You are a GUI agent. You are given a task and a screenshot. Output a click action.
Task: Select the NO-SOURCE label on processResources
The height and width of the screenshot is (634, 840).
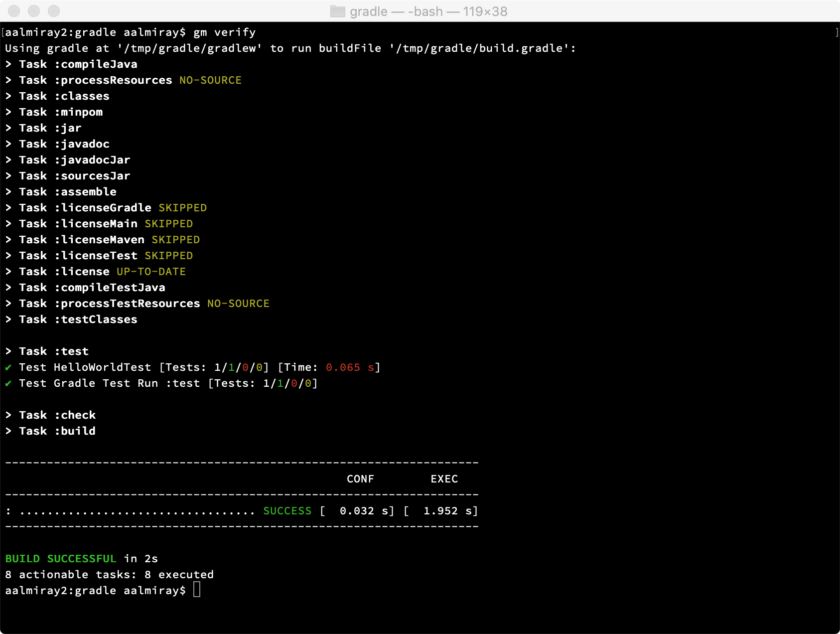(x=210, y=80)
